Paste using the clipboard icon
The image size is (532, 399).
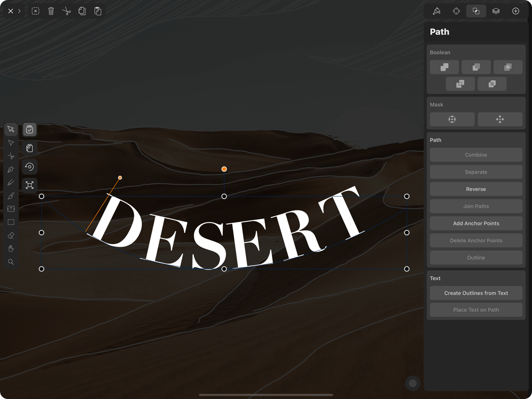click(x=98, y=11)
